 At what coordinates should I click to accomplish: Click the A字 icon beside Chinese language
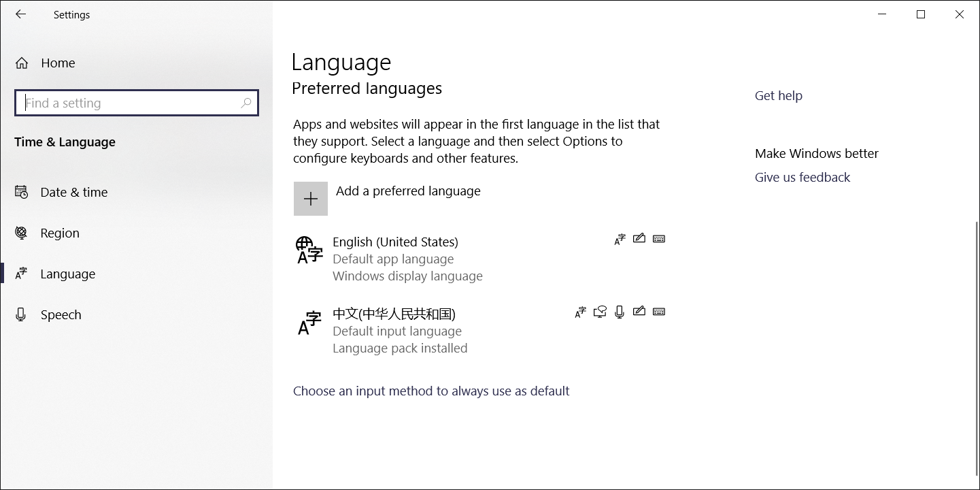click(580, 312)
